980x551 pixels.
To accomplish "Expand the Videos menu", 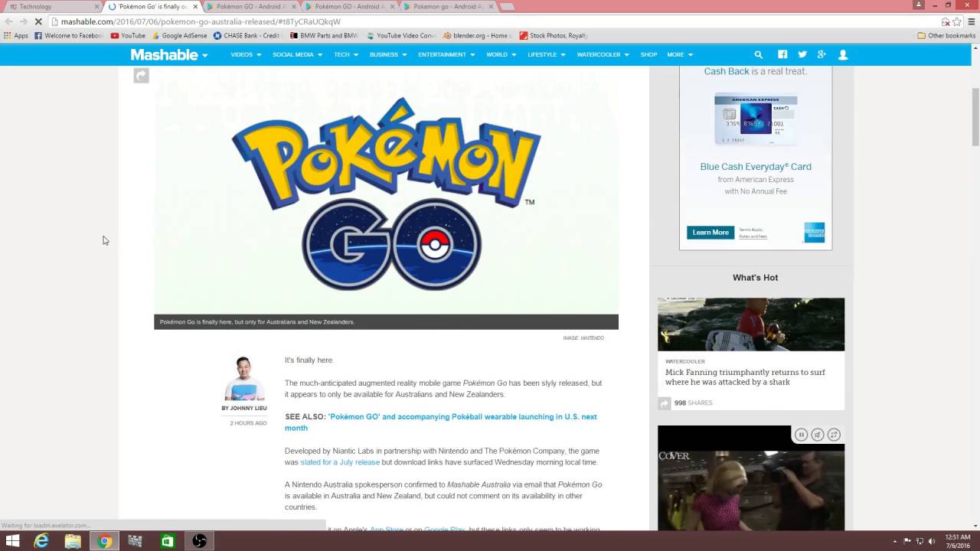I will point(246,55).
